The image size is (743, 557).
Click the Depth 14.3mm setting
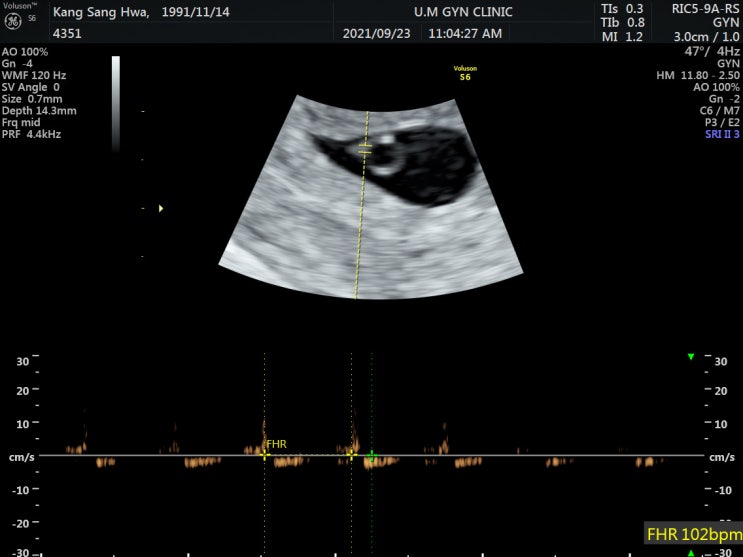(x=39, y=111)
